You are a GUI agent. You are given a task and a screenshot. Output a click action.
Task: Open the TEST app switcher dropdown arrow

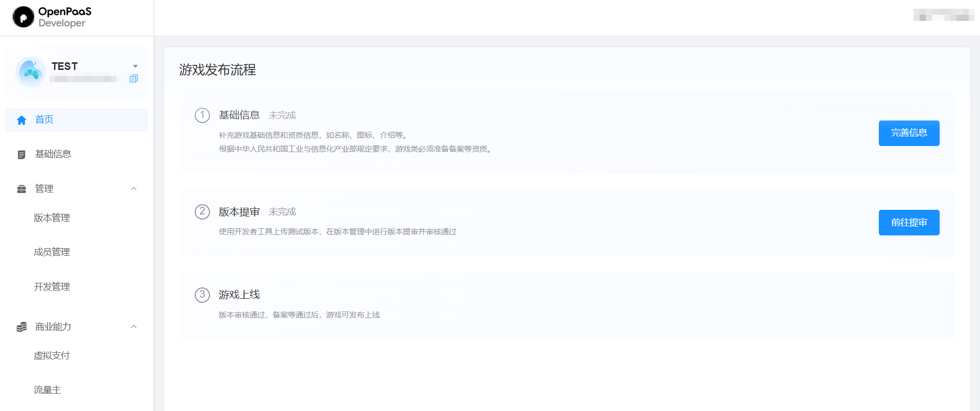[135, 66]
